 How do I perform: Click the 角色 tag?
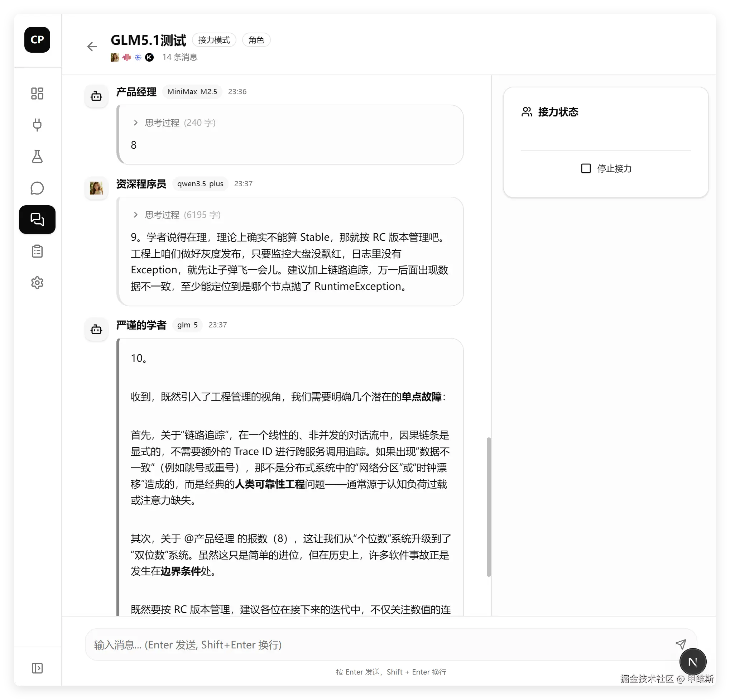point(256,40)
